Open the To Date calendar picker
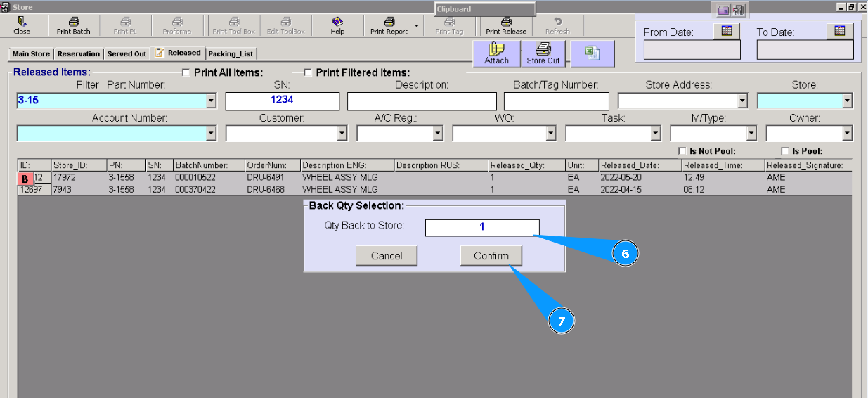 click(x=839, y=31)
